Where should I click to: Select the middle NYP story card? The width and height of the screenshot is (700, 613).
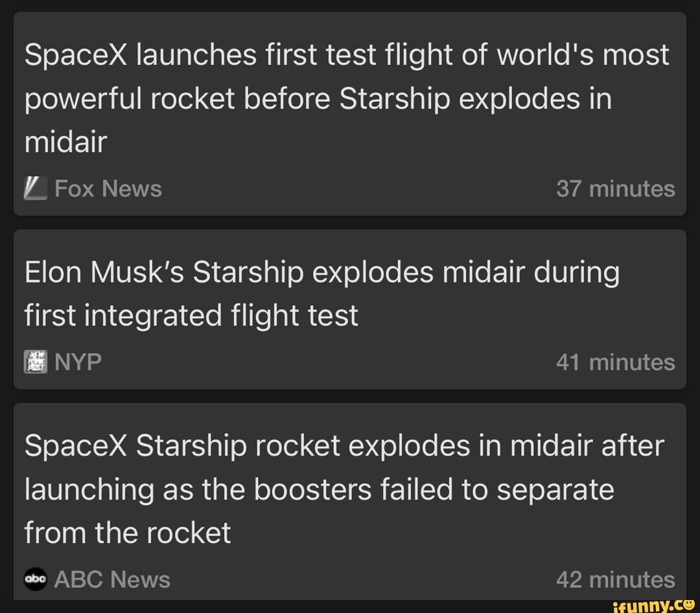point(350,310)
